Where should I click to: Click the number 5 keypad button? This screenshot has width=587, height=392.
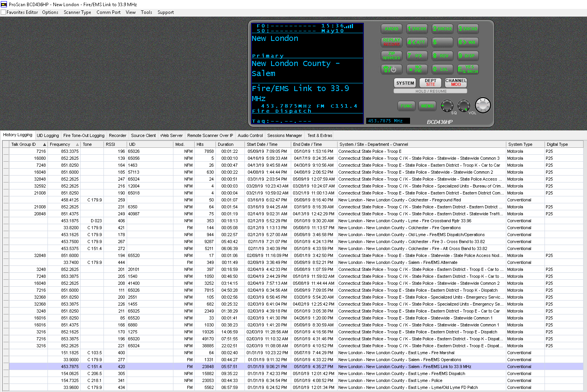click(x=443, y=42)
